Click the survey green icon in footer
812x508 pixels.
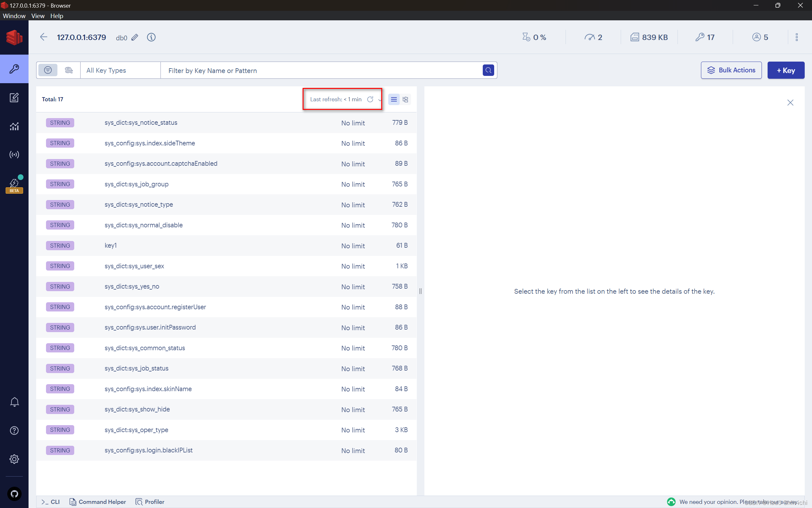tap(671, 502)
